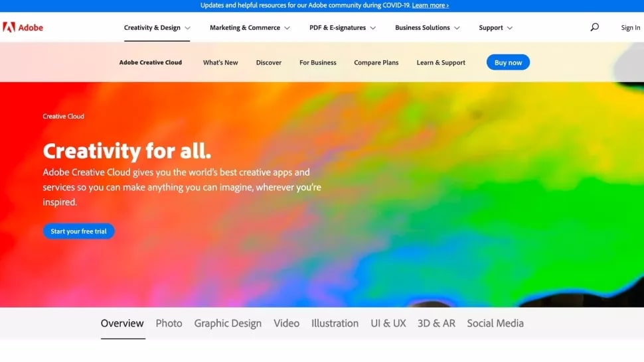Switch to the Graphic Design tab
The width and height of the screenshot is (644, 362).
coord(228,323)
